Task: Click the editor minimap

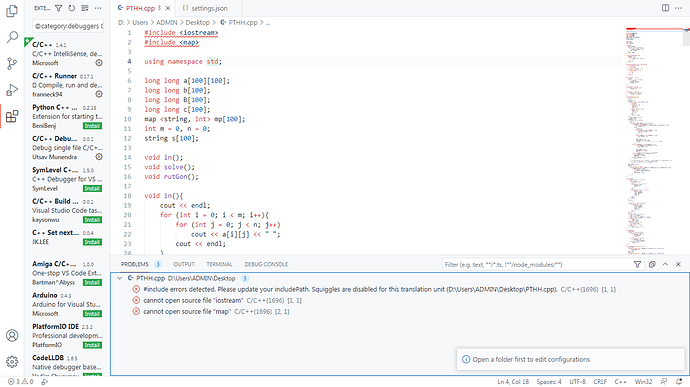Action: [x=653, y=141]
